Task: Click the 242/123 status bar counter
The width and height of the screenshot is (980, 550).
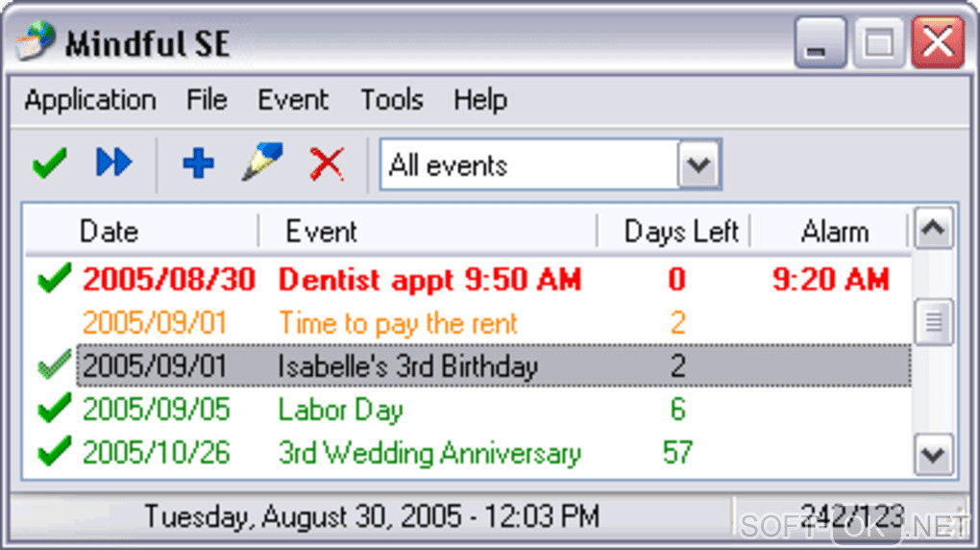Action: pyautogui.click(x=853, y=516)
